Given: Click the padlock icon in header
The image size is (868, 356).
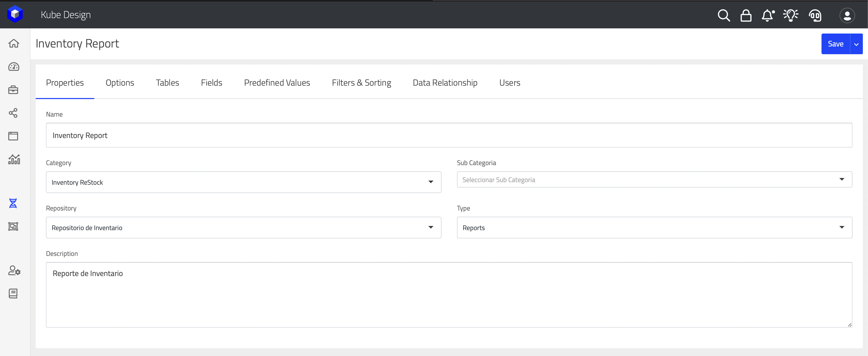Looking at the screenshot, I should pos(746,15).
